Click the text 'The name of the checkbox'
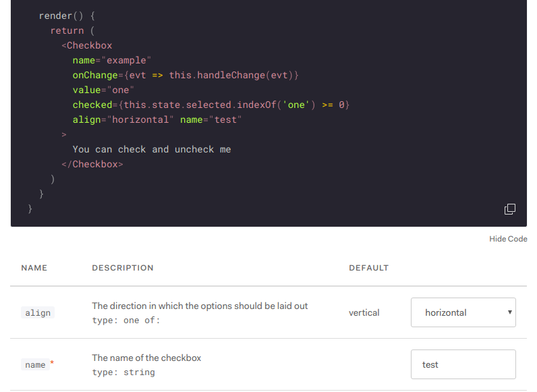The height and width of the screenshot is (392, 537). click(146, 358)
